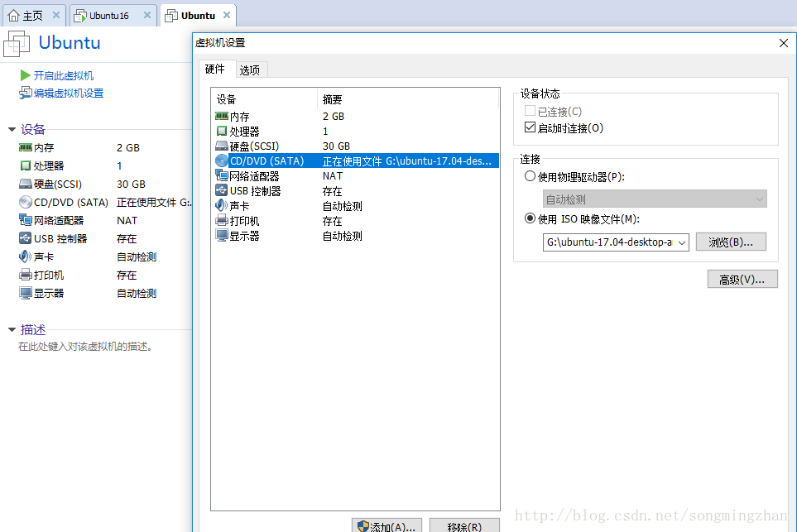797x532 pixels.
Task: Click 编辑虚拟机设置 link
Action: (69, 93)
